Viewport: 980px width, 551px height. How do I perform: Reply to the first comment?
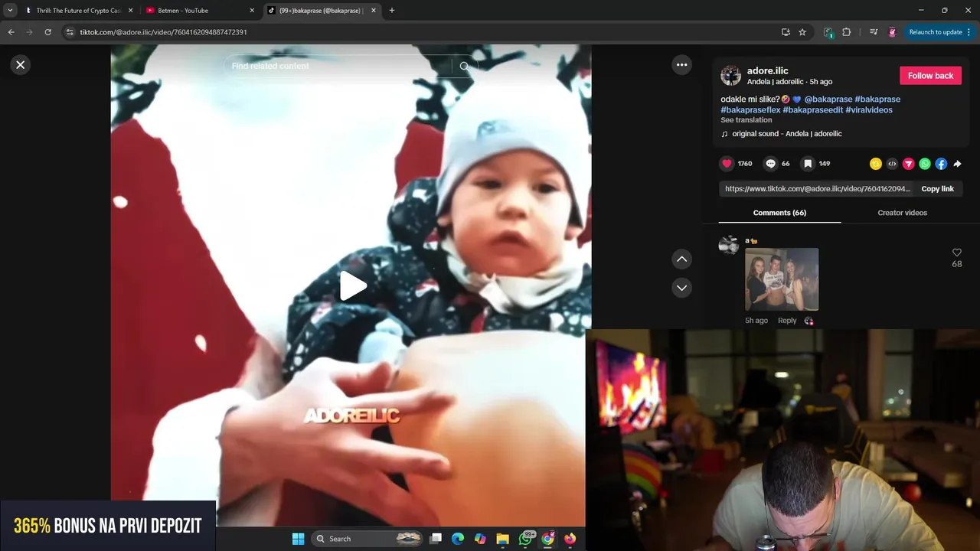787,321
